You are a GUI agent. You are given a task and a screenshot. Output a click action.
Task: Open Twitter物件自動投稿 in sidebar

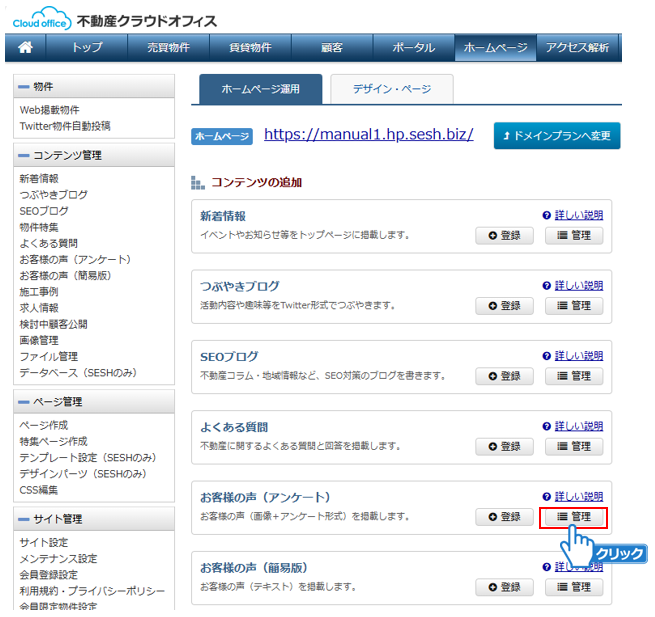(x=65, y=126)
